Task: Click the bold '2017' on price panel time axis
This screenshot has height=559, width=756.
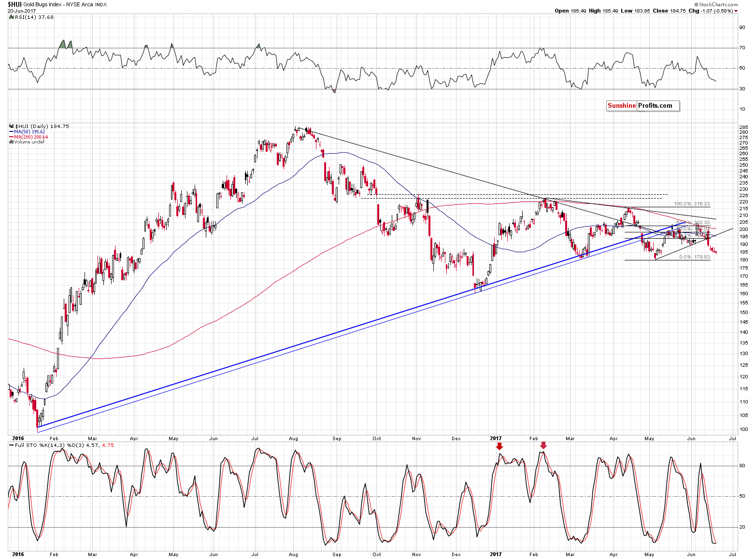Action: click(x=496, y=439)
